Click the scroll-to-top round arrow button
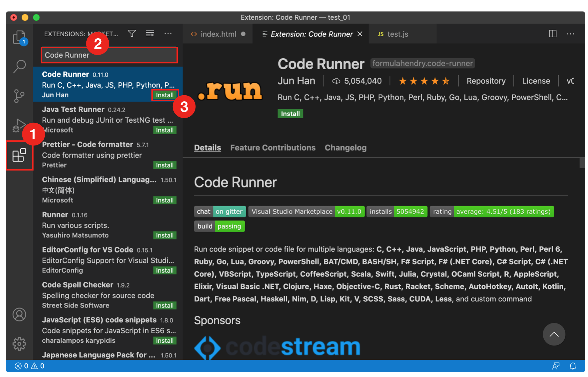Screen dimensions: 588x377 coord(554,334)
